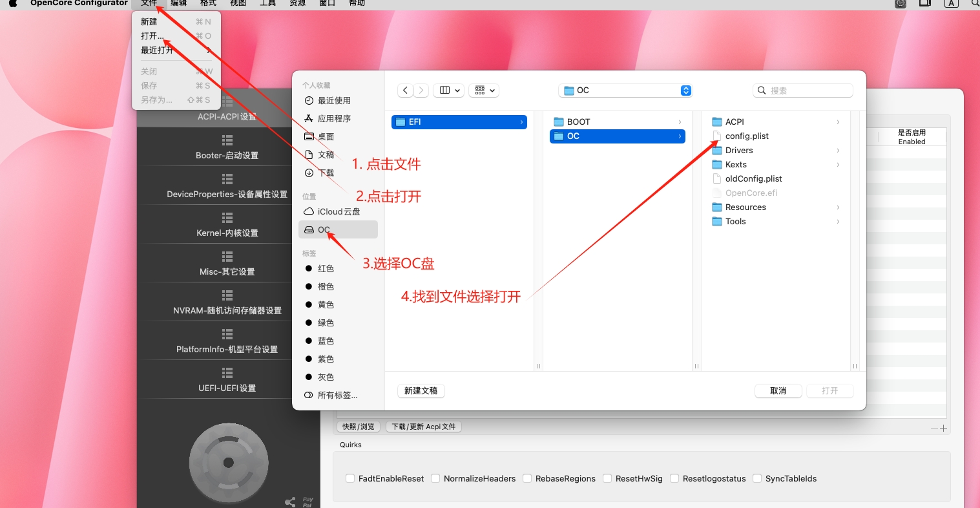
Task: Click the PayPal donate icon
Action: pos(308,502)
